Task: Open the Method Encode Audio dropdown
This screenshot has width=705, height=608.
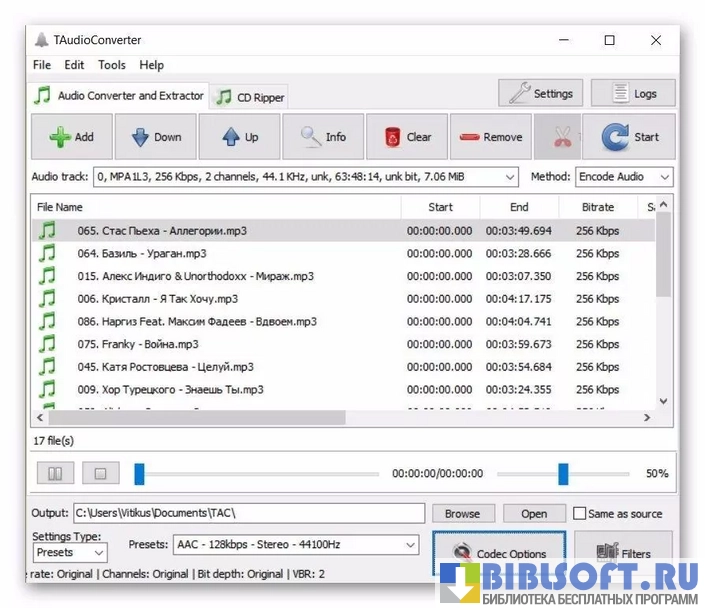Action: click(662, 177)
